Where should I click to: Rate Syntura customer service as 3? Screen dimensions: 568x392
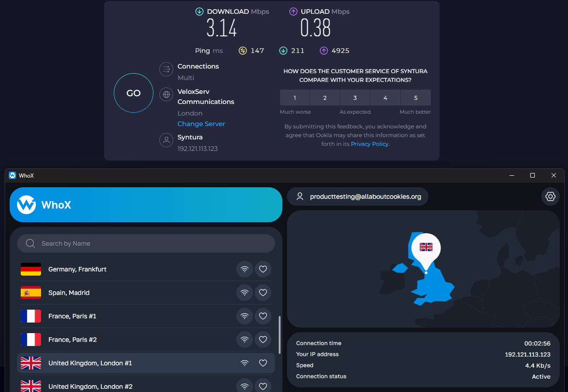point(355,98)
